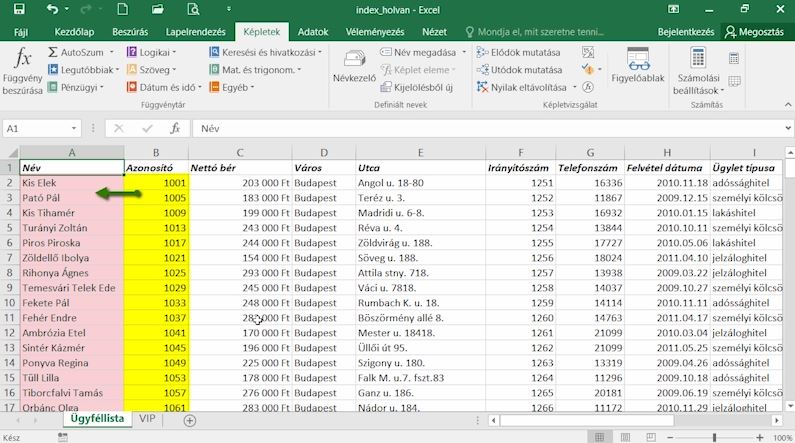Open file folder icon in quick access
Image resolution: width=795 pixels, height=443 pixels.
tap(158, 9)
